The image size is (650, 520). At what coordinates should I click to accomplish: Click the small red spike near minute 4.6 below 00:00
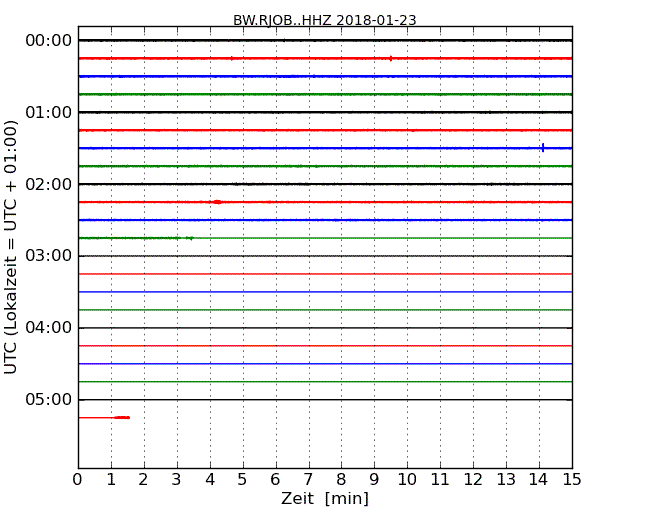point(231,58)
